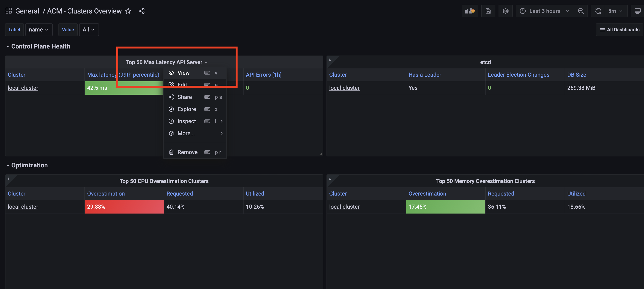Click the More cube icon

(x=171, y=133)
